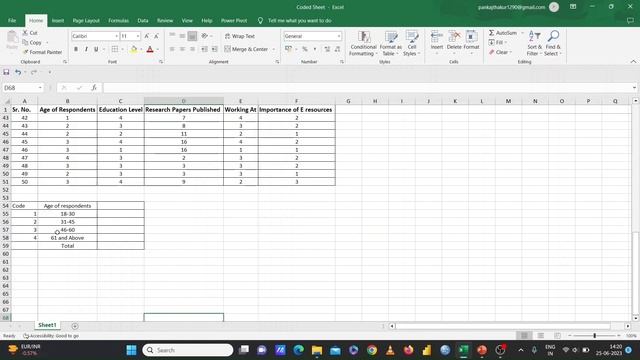Expand the General number format dropdown
The height and width of the screenshot is (360, 640).
(x=339, y=36)
